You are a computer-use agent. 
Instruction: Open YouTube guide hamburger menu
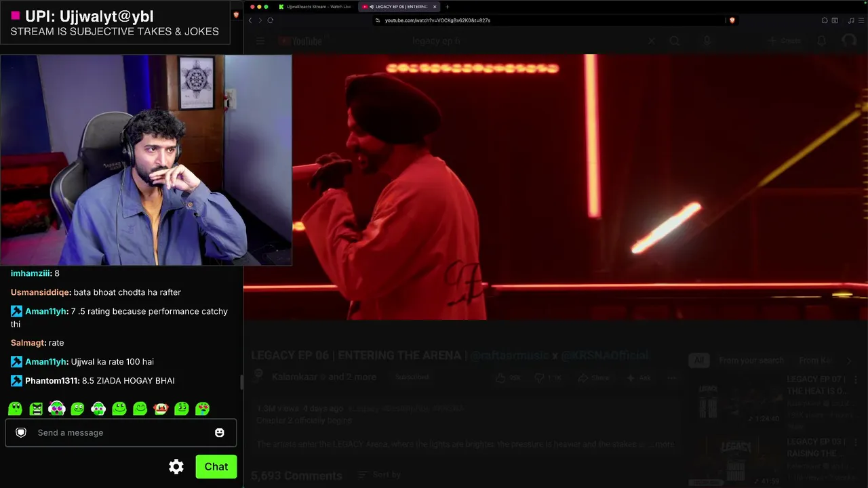(x=260, y=41)
